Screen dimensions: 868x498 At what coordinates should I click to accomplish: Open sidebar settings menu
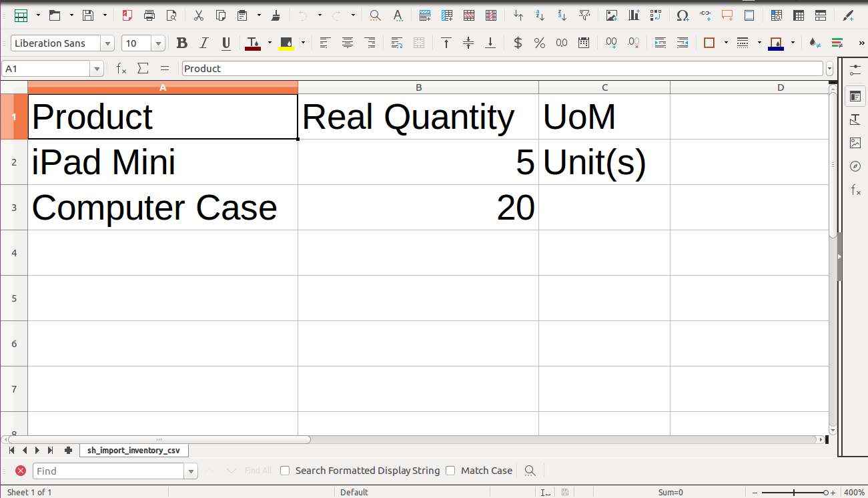tap(855, 70)
